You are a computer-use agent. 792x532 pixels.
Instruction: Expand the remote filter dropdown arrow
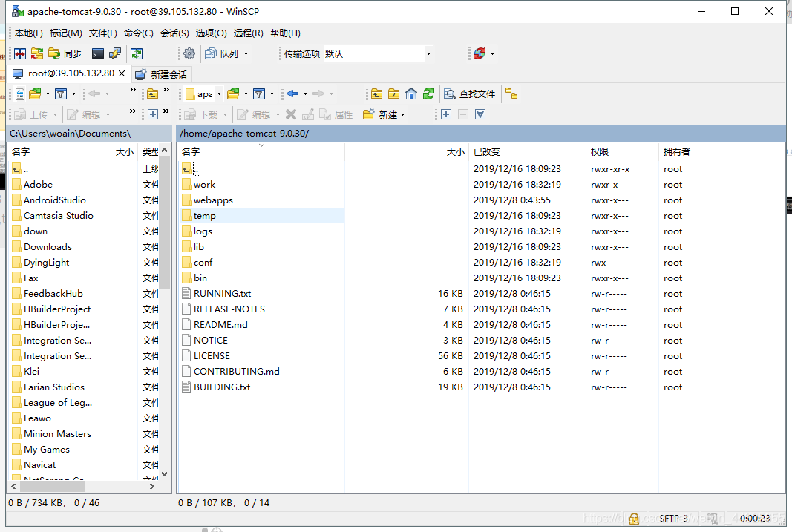[x=272, y=94]
